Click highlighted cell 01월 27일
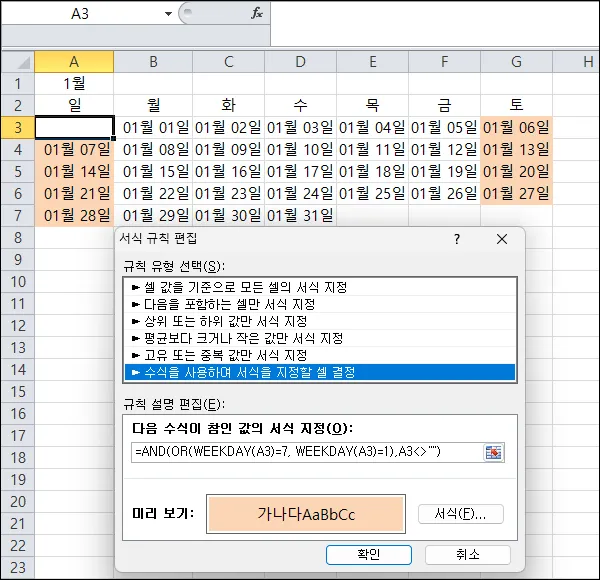Viewport: 600px width, 580px height. pos(516,194)
